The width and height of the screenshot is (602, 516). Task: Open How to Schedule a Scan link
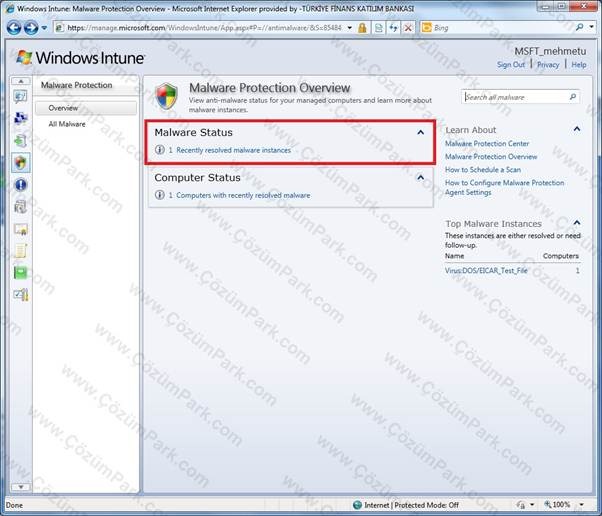click(483, 169)
